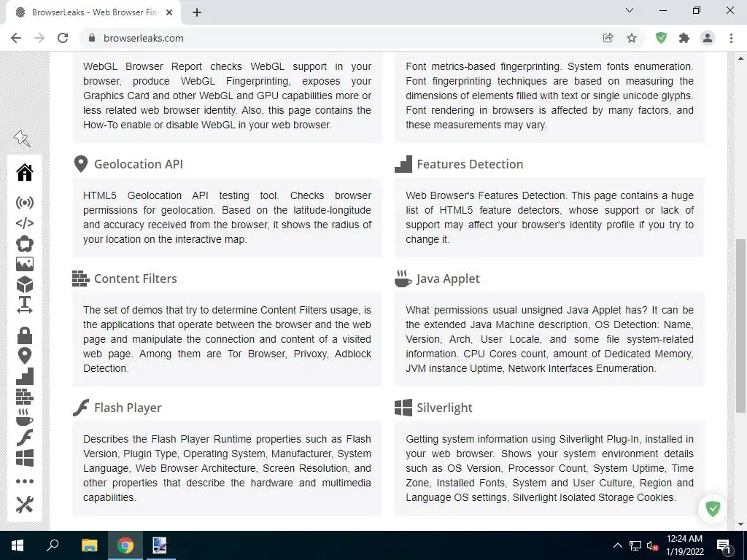The image size is (747, 560).
Task: Click the page vertical scrollbar thumb
Action: click(x=740, y=326)
